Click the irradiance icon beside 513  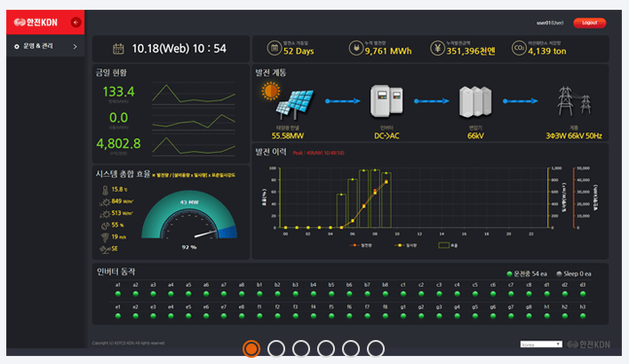point(105,214)
